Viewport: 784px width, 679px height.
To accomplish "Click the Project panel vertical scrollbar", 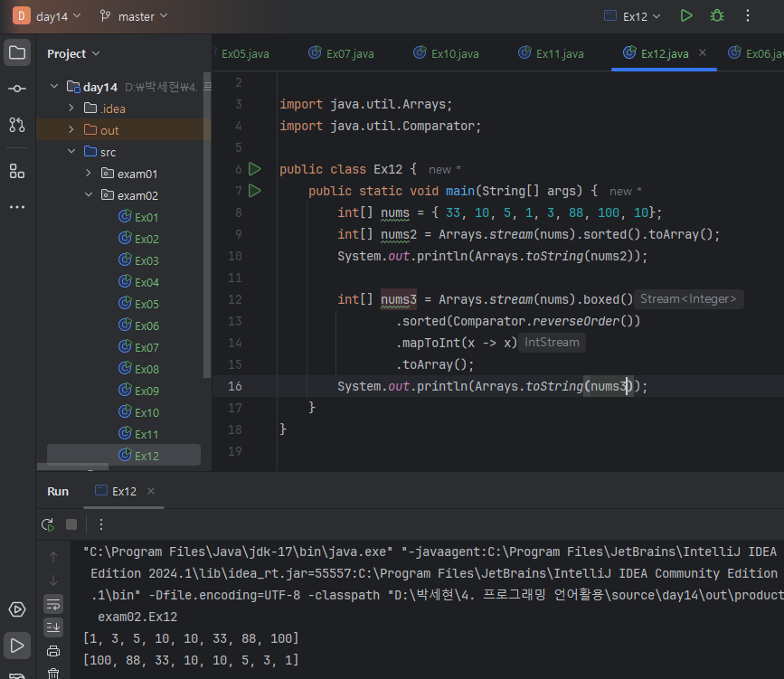I will [x=207, y=226].
